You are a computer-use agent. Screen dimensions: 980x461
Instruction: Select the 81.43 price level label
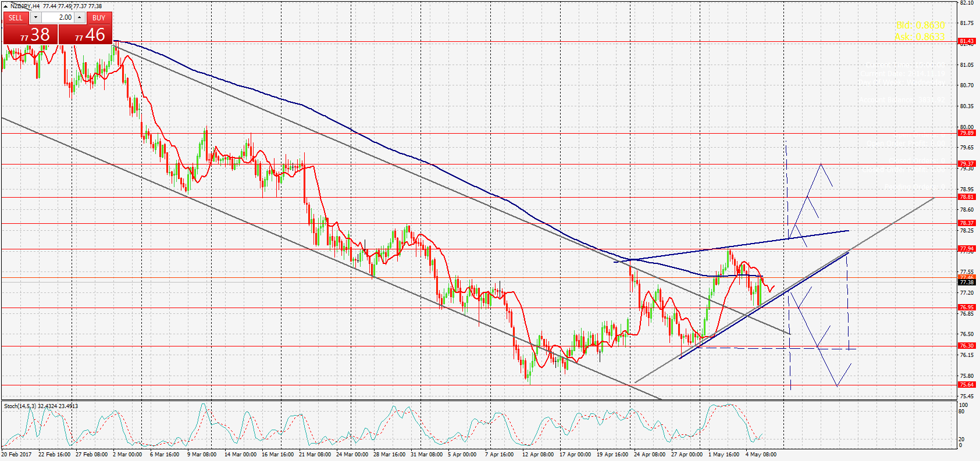(x=967, y=41)
